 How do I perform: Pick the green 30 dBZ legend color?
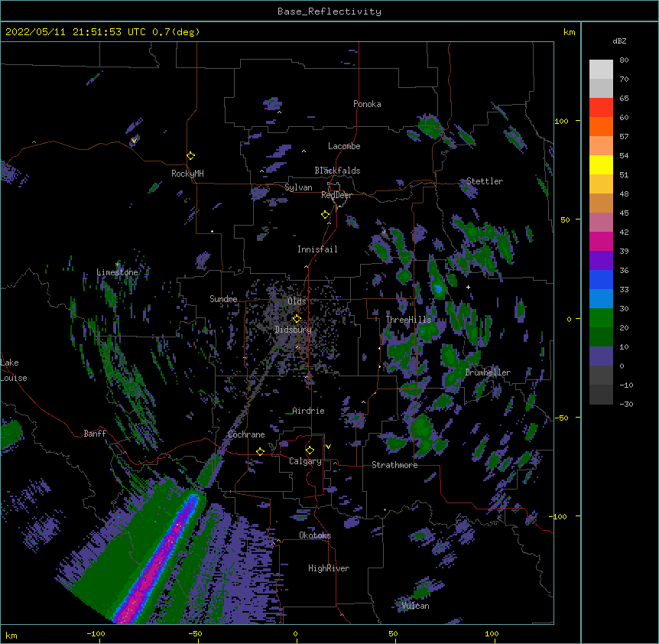point(601,318)
